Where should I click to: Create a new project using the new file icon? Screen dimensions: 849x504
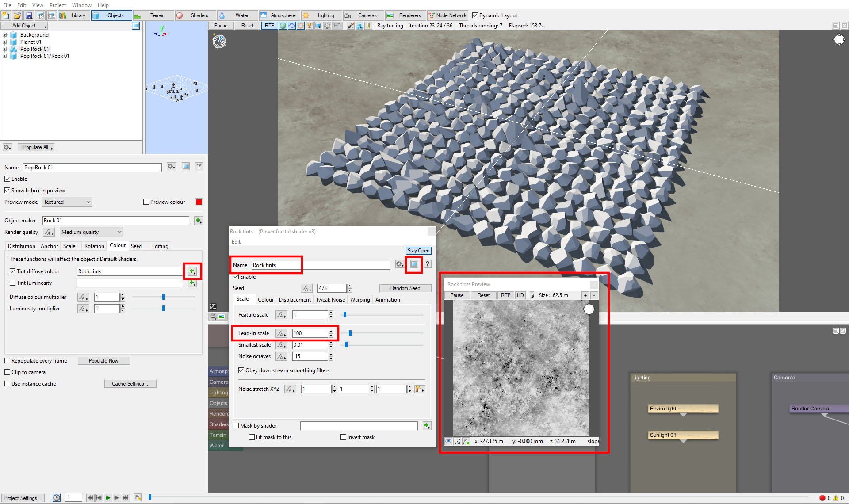pyautogui.click(x=6, y=15)
